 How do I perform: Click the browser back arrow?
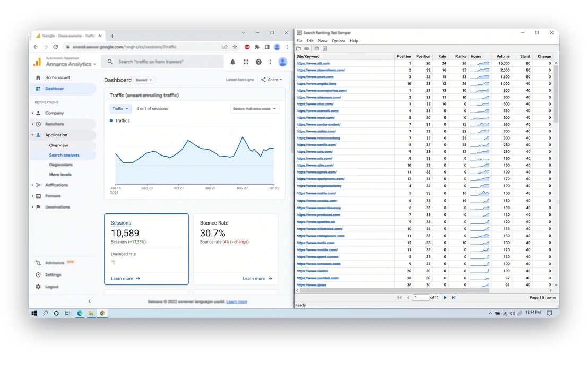36,47
